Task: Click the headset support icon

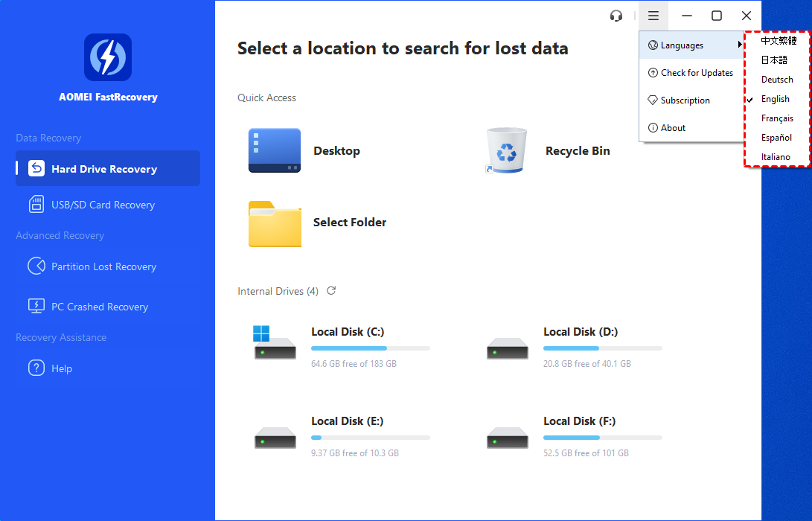Action: click(616, 16)
